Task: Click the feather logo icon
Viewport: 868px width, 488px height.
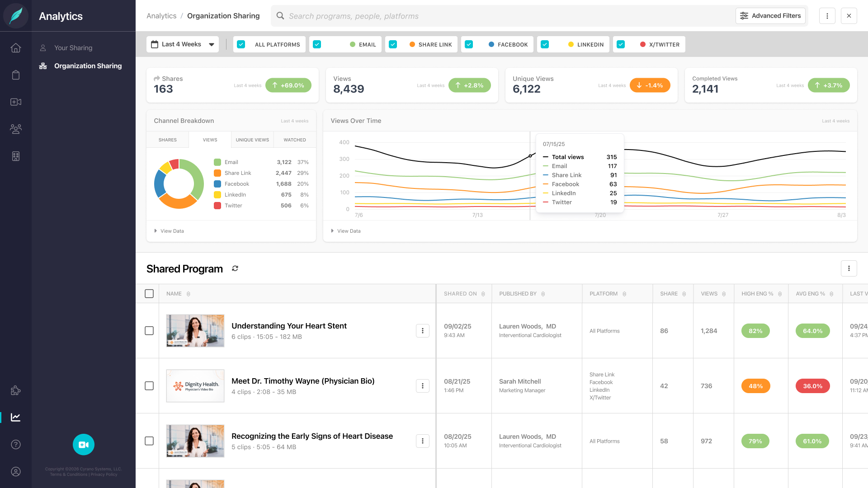Action: (16, 16)
